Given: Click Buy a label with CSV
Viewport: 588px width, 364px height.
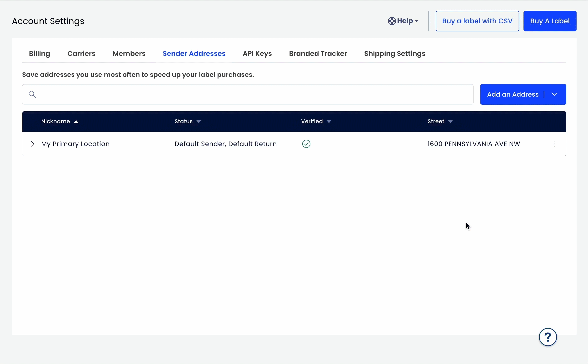Looking at the screenshot, I should (477, 21).
